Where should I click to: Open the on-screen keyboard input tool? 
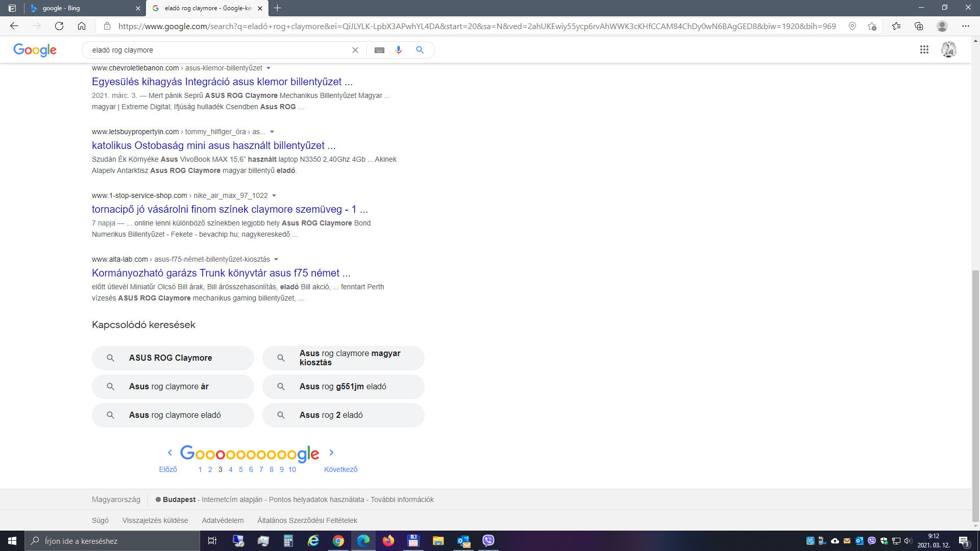[x=379, y=50]
